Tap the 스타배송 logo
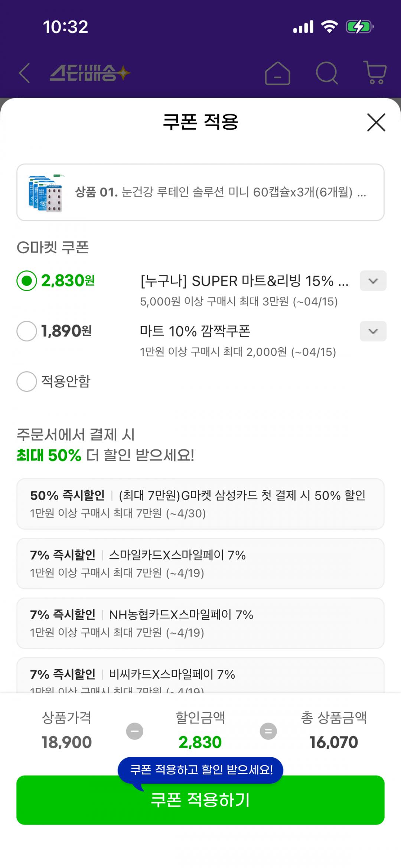This screenshot has width=401, height=868. tap(90, 73)
